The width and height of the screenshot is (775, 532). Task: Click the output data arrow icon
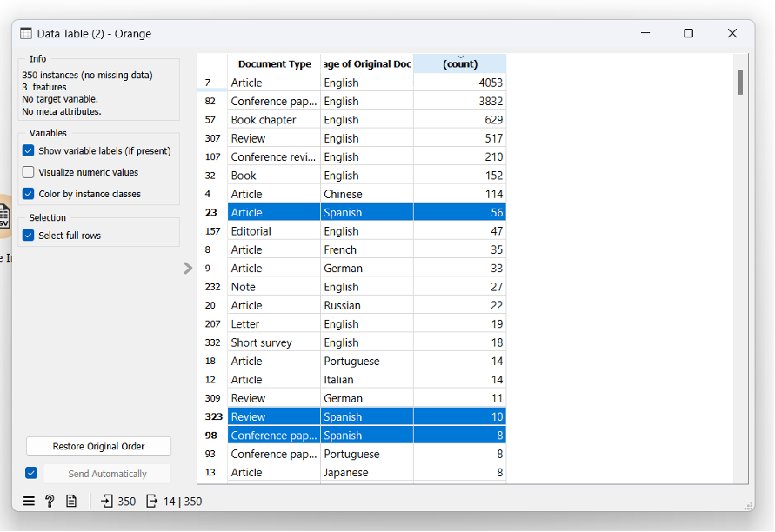[x=152, y=501]
